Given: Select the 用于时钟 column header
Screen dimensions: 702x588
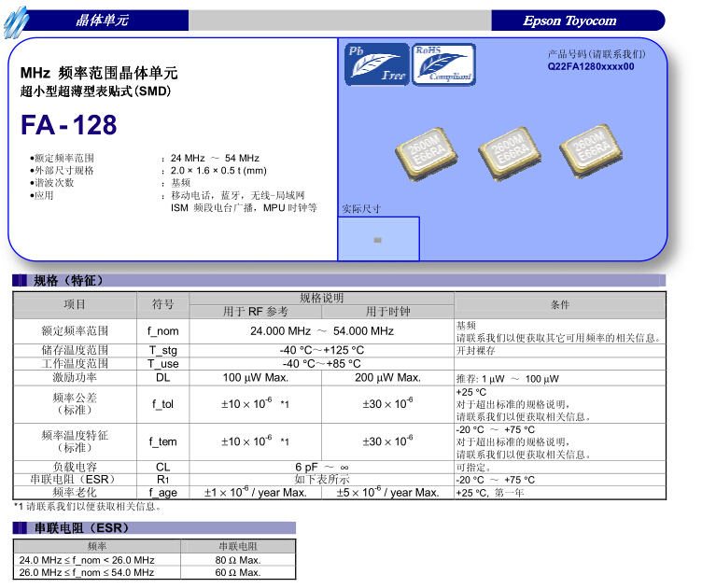Looking at the screenshot, I should coord(387,312).
